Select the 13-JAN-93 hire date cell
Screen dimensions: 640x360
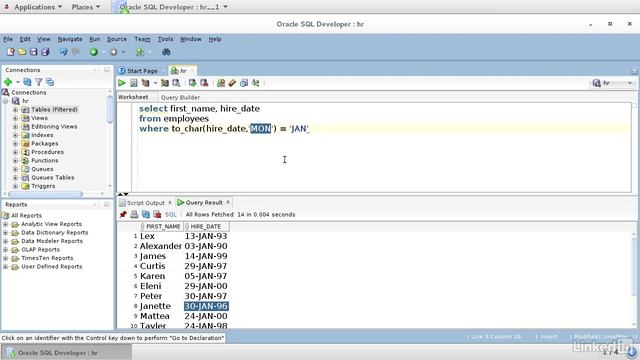(206, 236)
